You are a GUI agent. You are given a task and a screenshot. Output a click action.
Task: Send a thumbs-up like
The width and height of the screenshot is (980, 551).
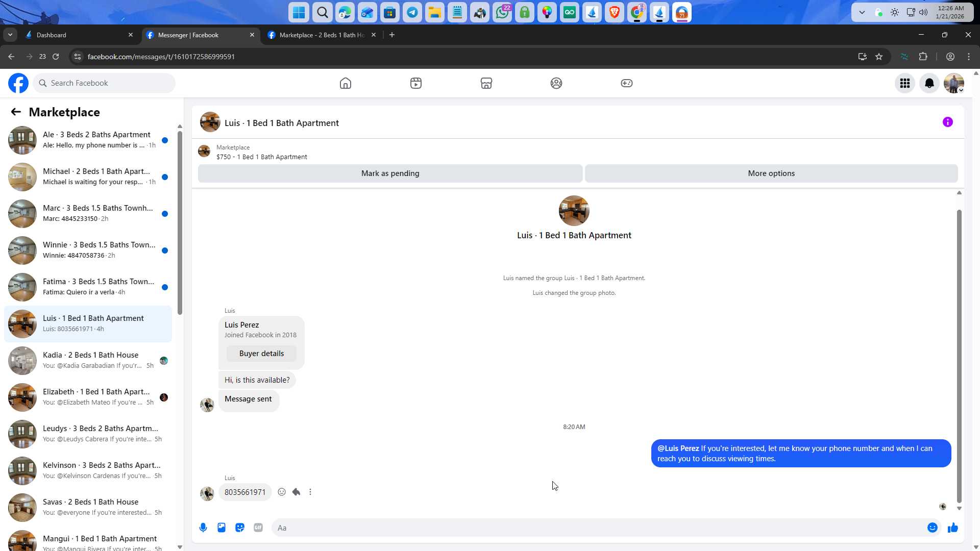953,528
